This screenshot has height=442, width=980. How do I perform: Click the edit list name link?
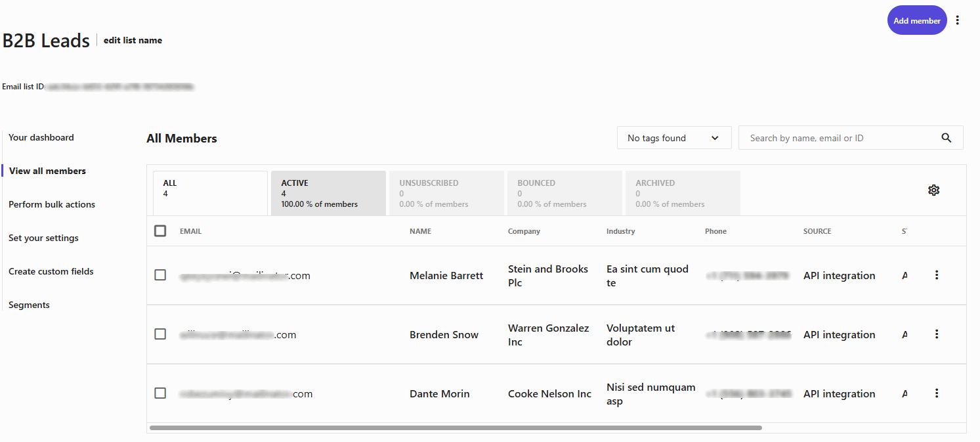click(x=133, y=40)
